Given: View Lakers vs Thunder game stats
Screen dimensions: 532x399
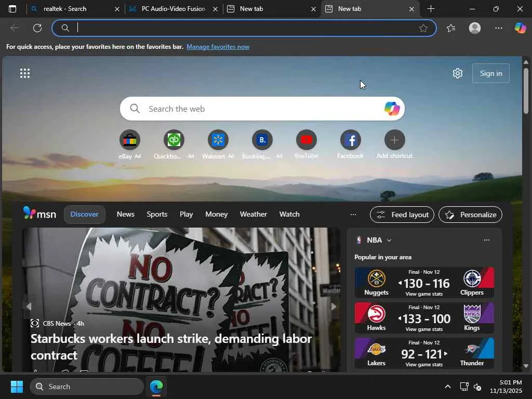Looking at the screenshot, I should coord(424,365).
